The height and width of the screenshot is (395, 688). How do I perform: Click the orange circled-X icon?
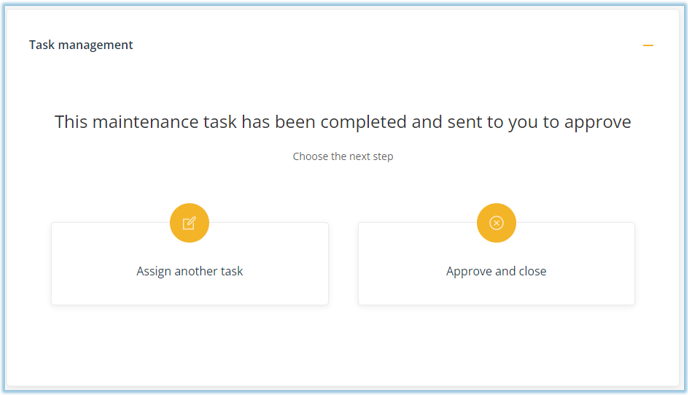[496, 223]
